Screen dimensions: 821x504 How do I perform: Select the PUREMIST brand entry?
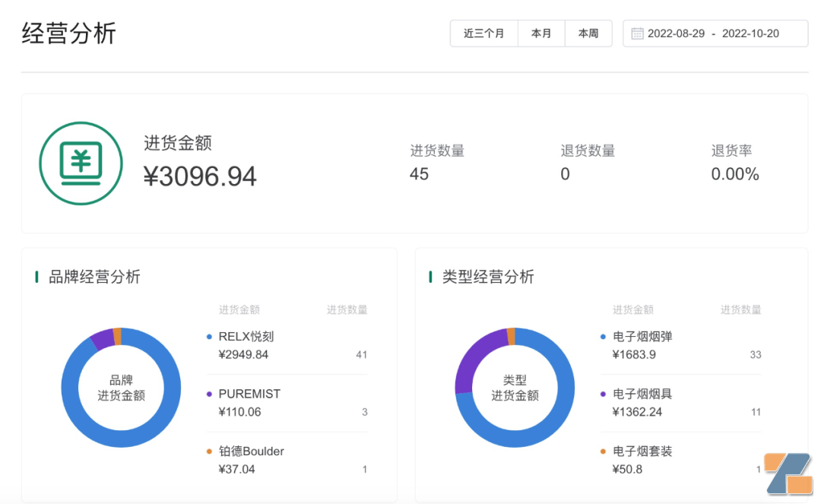click(249, 394)
